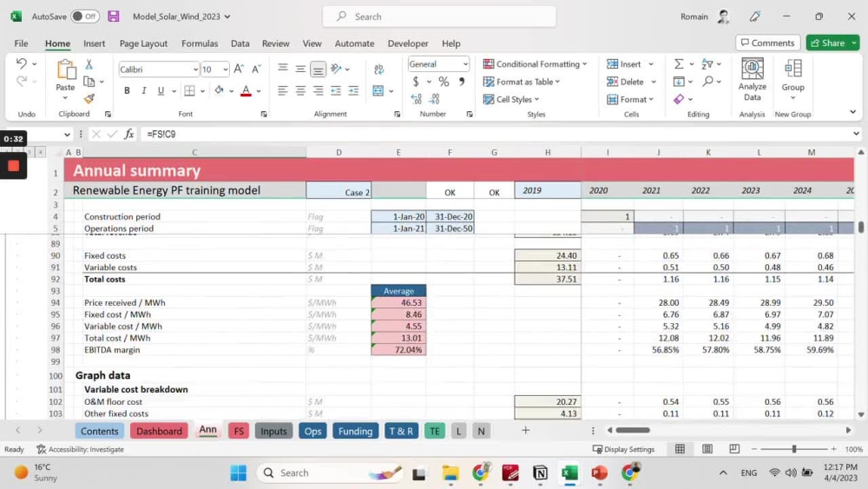Click Delete cells button
The image size is (868, 489).
click(x=625, y=82)
